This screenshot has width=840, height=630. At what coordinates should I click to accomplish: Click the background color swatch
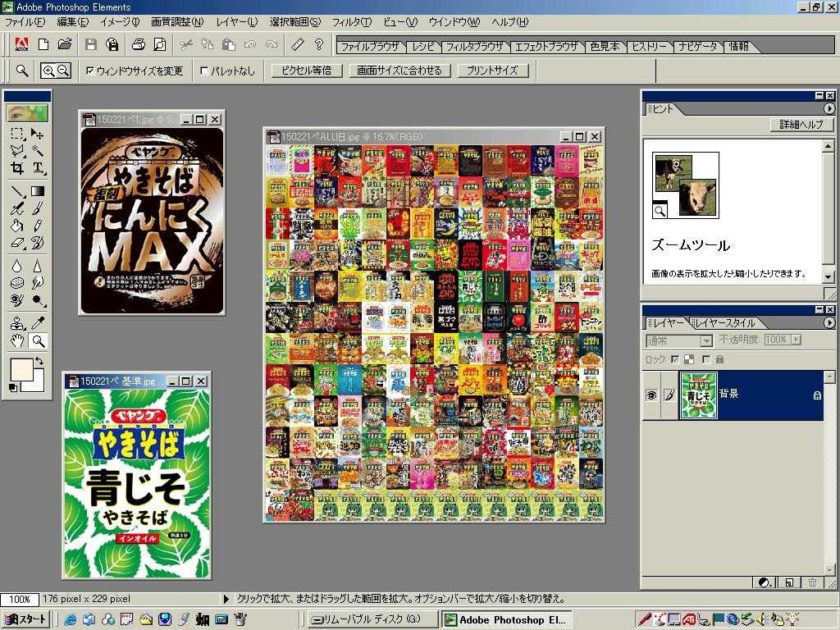(x=38, y=384)
